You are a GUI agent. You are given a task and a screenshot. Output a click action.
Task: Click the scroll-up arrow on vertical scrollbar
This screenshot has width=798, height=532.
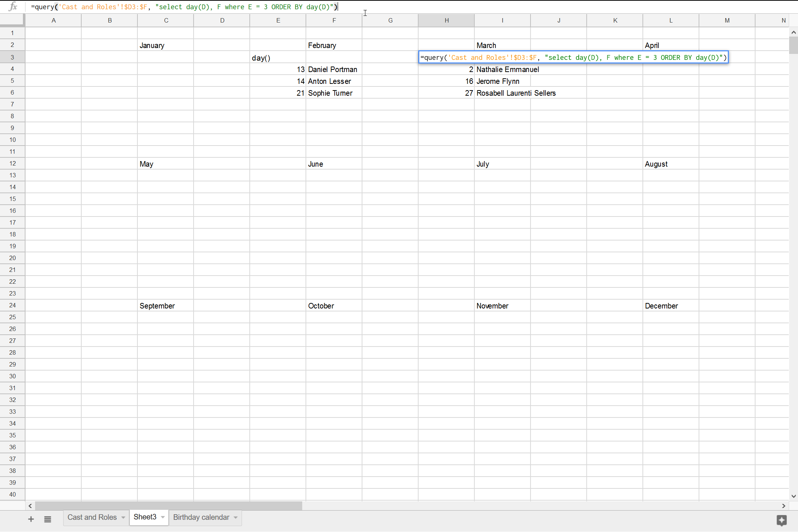click(x=793, y=33)
